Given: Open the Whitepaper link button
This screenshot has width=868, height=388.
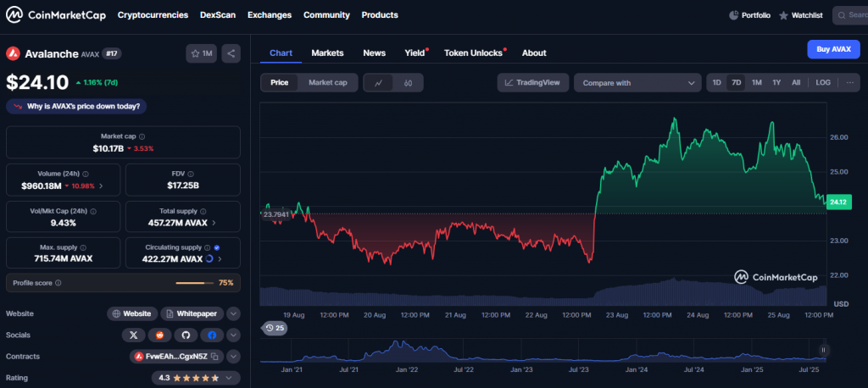Looking at the screenshot, I should [x=192, y=313].
